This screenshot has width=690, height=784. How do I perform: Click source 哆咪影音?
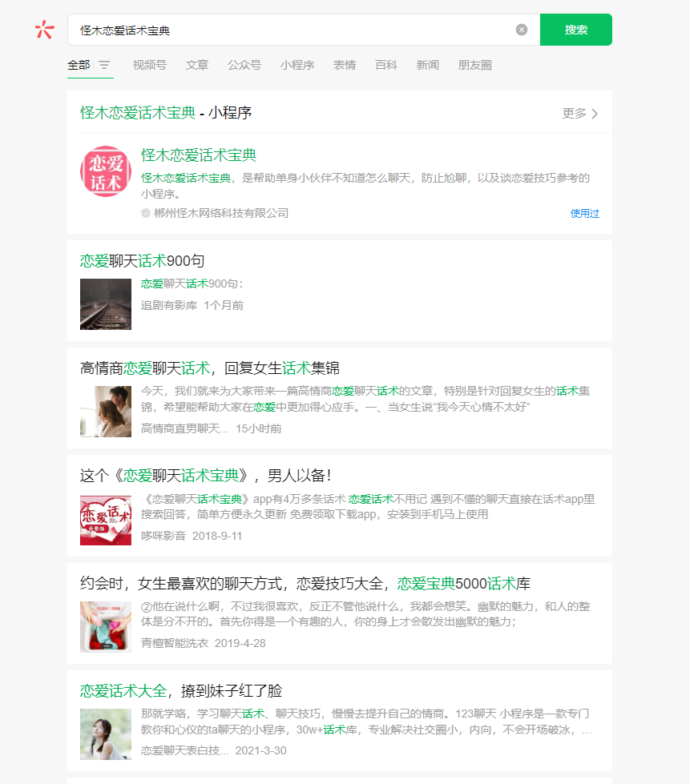pyautogui.click(x=163, y=536)
